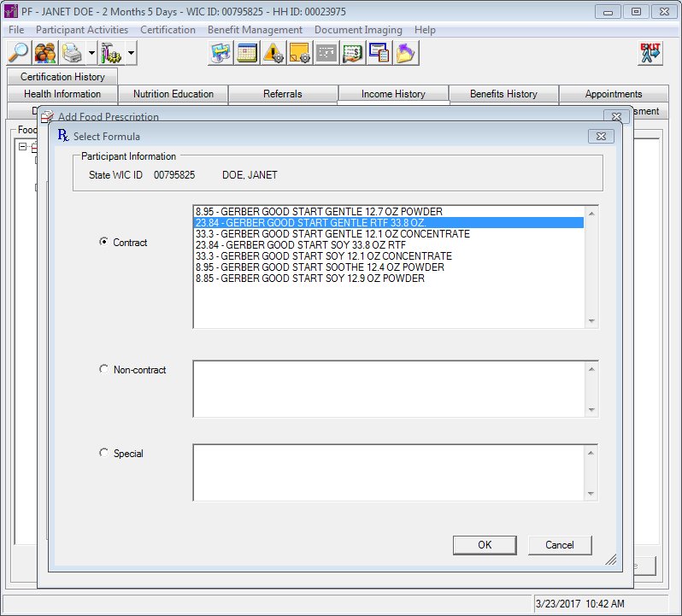Click State WIC ID value 00795825
682x616 pixels.
174,175
